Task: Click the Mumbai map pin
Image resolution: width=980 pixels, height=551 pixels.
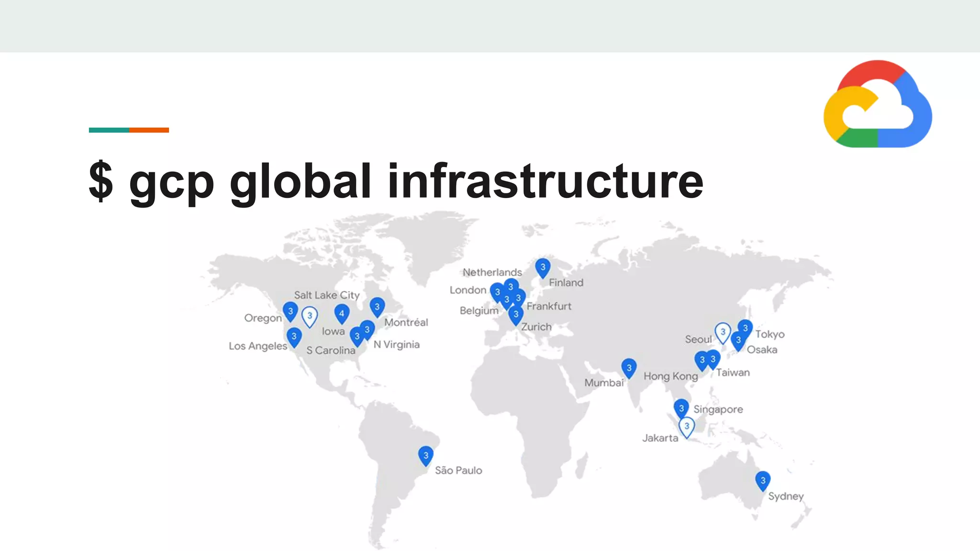Action: click(629, 369)
